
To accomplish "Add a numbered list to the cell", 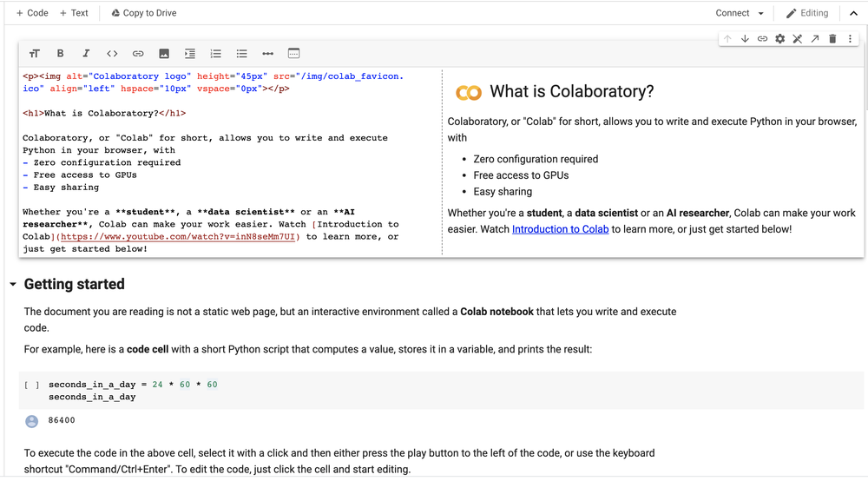I will pyautogui.click(x=215, y=54).
